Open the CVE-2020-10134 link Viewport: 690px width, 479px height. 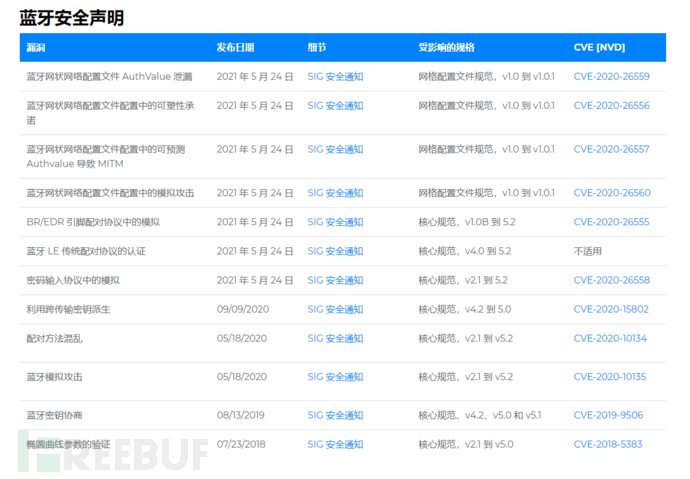610,338
